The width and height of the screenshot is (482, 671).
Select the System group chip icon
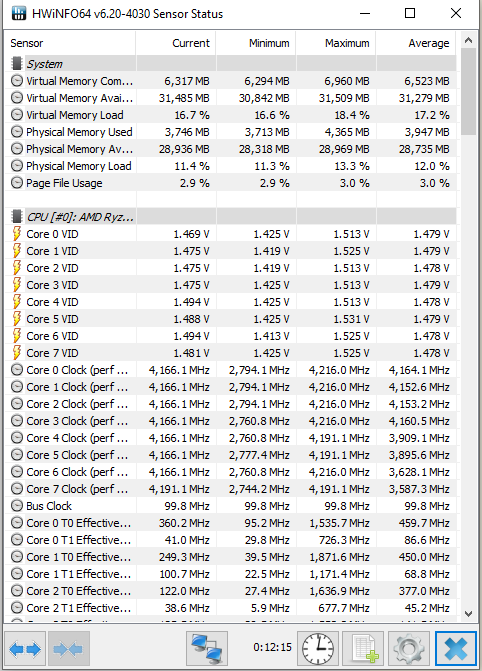(x=17, y=64)
